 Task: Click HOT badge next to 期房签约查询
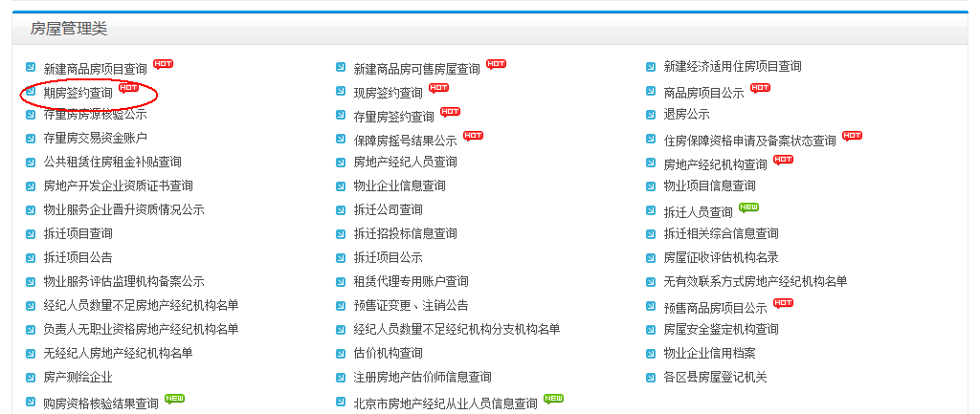pos(128,88)
